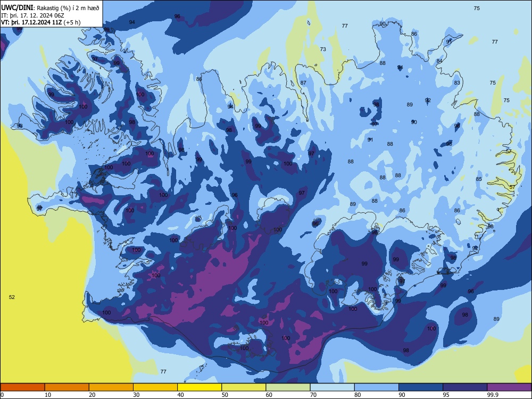Click the legend tick label 50
The width and height of the screenshot is (532, 399).
(x=225, y=395)
